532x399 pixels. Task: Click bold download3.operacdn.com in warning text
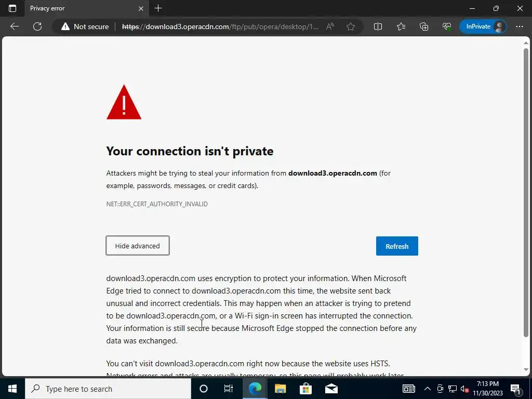pyautogui.click(x=332, y=173)
